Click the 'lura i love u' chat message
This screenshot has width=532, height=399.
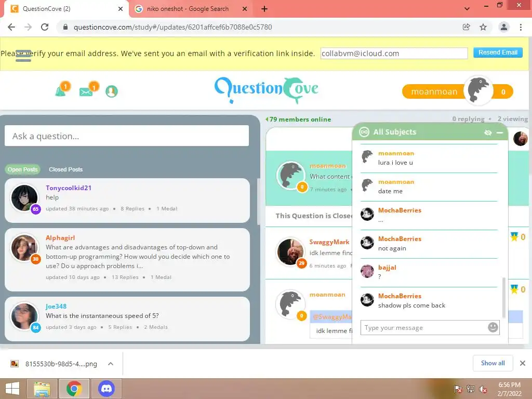tap(395, 163)
